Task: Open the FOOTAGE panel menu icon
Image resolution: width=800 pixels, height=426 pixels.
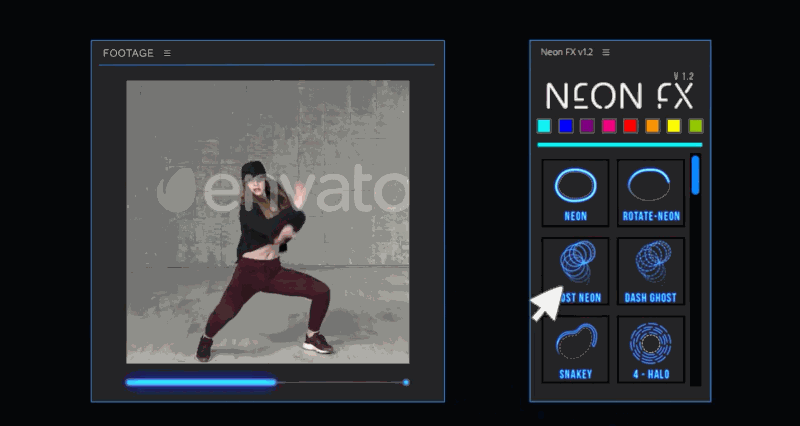Action: [167, 53]
